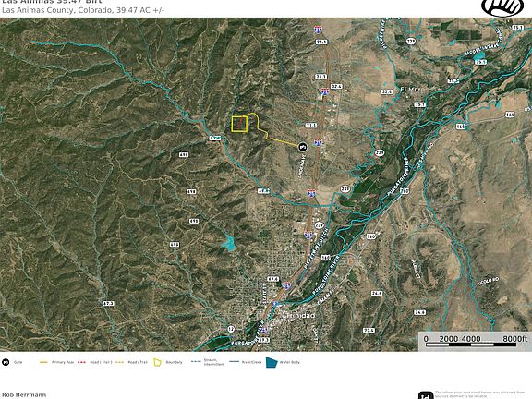532x399 pixels.
Task: Click the Rob Herrmann name text
Action: [x=24, y=395]
